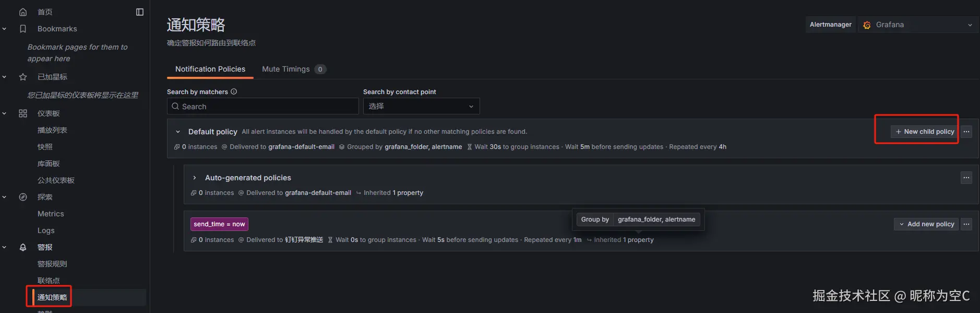The image size is (980, 313).
Task: Focus the Search by matchers field
Action: 262,106
